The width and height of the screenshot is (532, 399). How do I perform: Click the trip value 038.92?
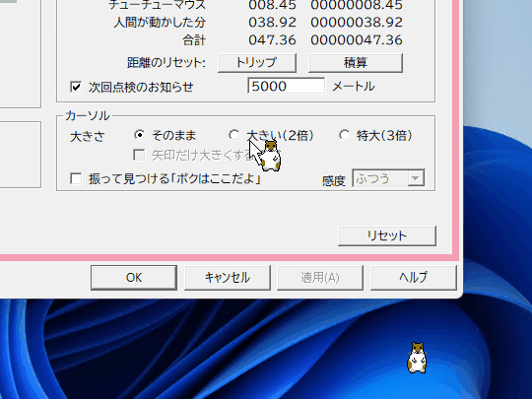[272, 22]
